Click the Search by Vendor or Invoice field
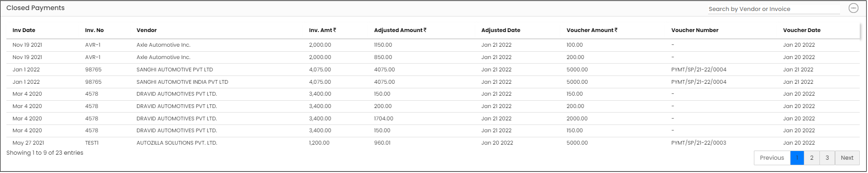This screenshot has width=868, height=173. tap(774, 9)
